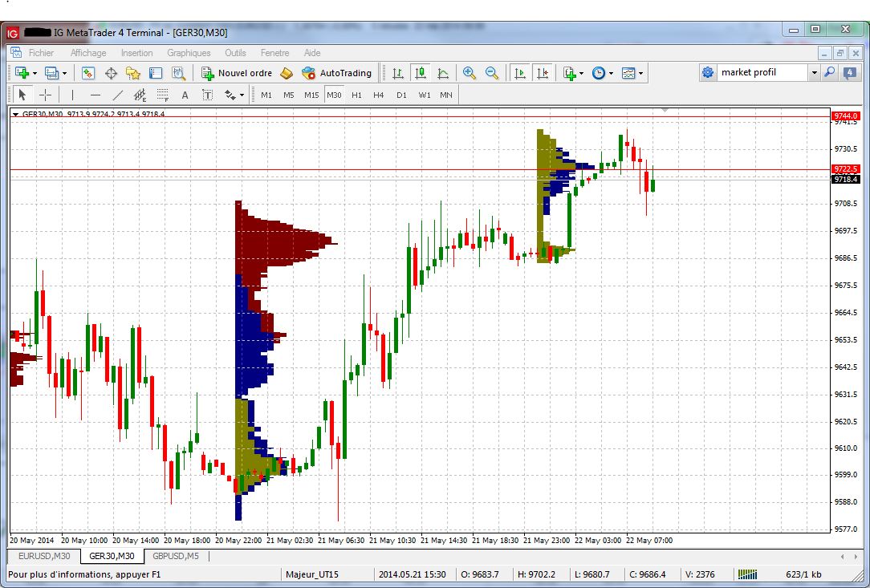Show the Navigator favorites folder icon
This screenshot has width=870, height=588.
pos(133,73)
